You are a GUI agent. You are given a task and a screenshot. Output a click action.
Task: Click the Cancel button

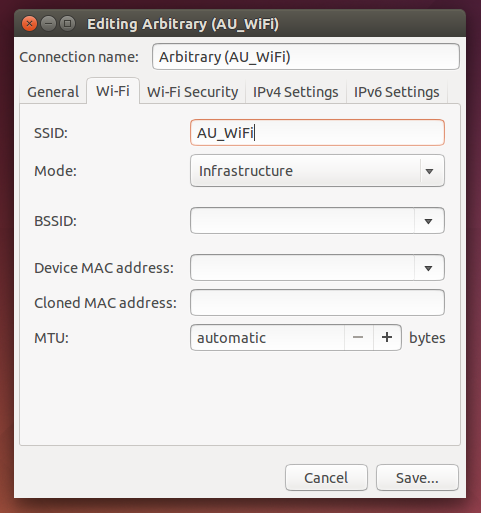[326, 478]
